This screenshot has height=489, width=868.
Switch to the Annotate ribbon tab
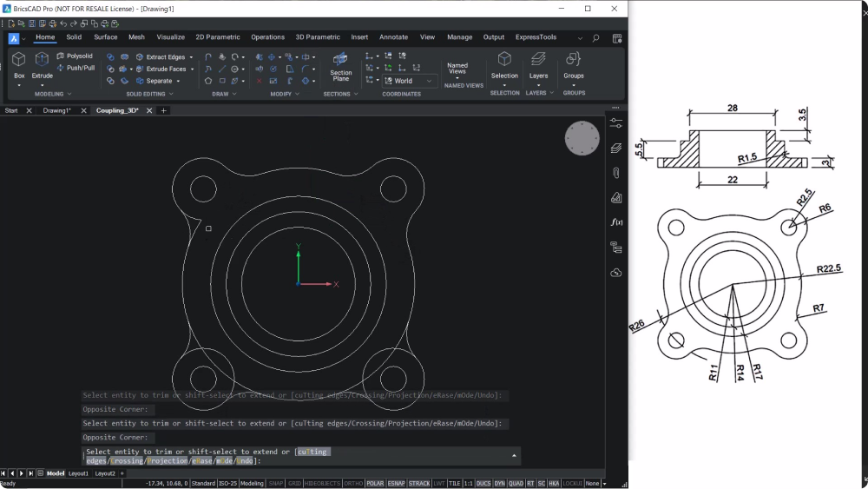coord(393,37)
